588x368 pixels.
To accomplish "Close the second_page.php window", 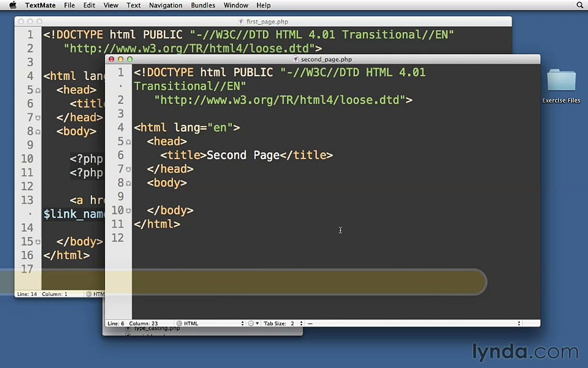I will (x=111, y=59).
